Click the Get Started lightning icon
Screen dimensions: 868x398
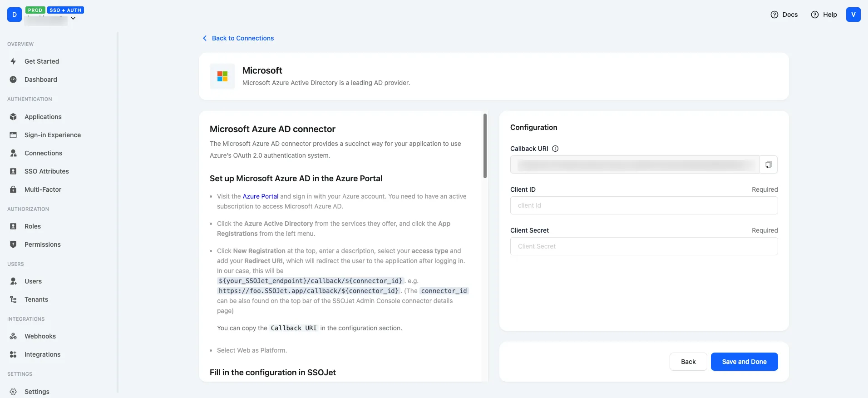(13, 61)
